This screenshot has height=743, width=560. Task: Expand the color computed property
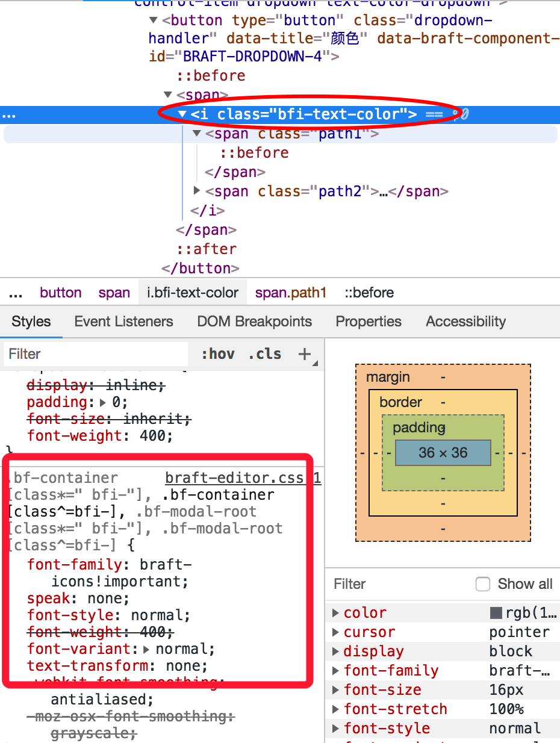pyautogui.click(x=335, y=612)
